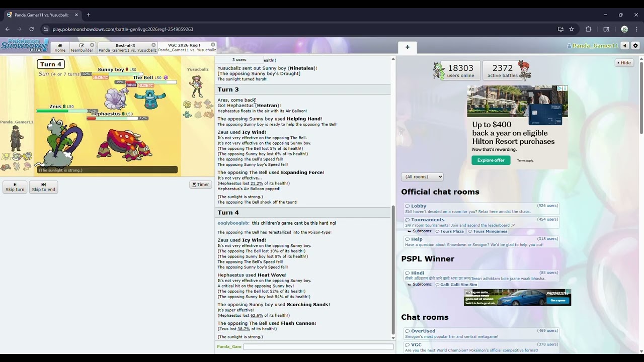Click the site info icon beside URL

coord(45,29)
